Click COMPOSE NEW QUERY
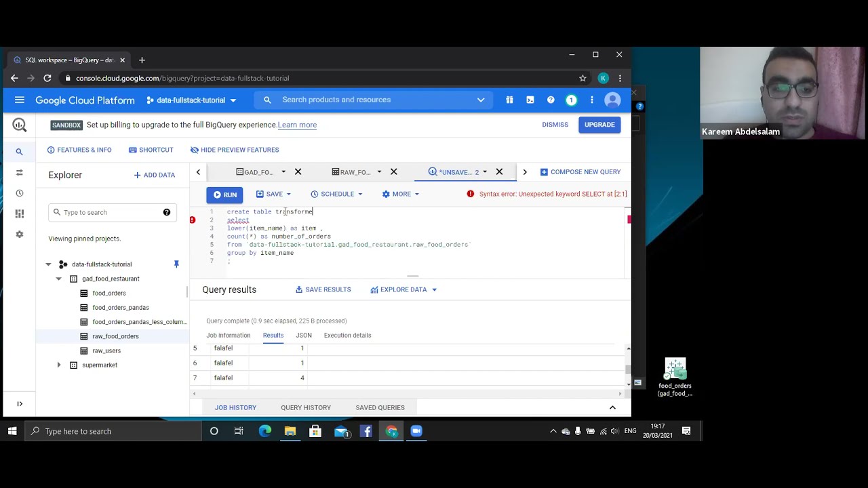 (x=580, y=172)
